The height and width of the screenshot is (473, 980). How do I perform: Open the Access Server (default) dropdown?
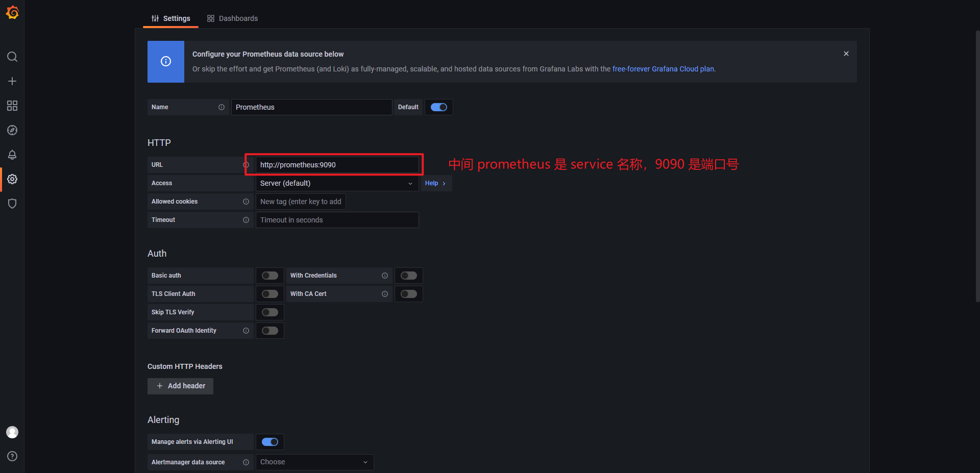tap(337, 183)
